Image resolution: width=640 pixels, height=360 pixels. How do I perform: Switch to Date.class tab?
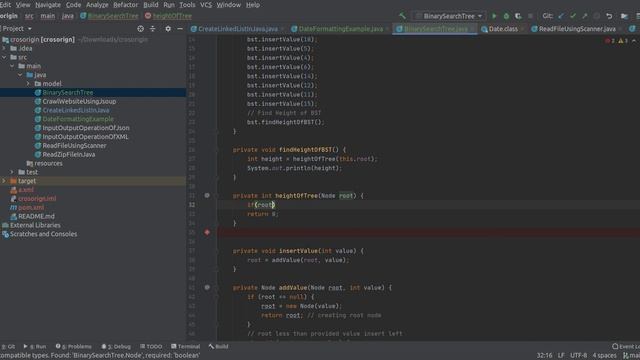coord(503,29)
